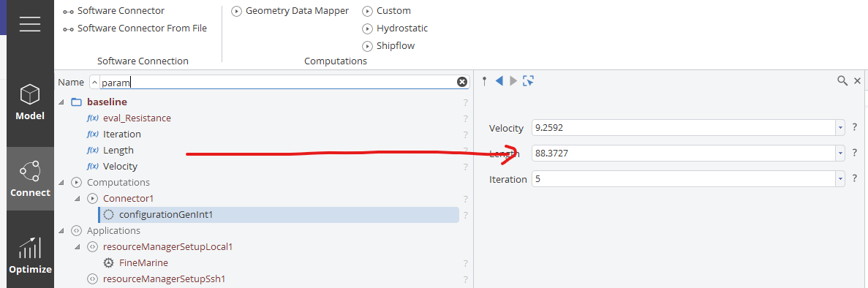The height and width of the screenshot is (288, 868).
Task: Open the Velocity field dropdown
Action: 840,128
